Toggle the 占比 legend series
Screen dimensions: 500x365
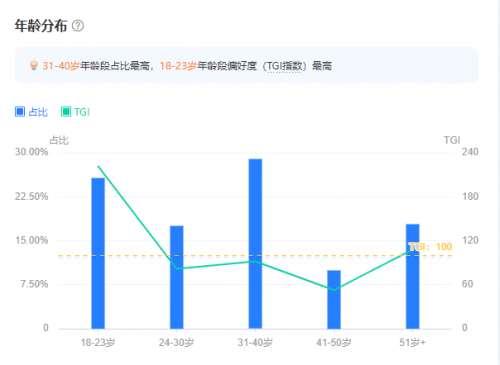pyautogui.click(x=32, y=112)
